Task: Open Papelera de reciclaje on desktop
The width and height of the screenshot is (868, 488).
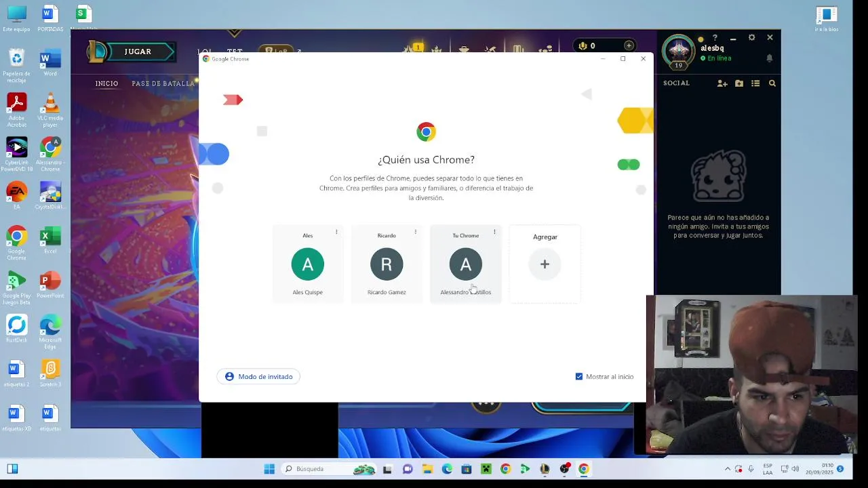Action: (16, 66)
